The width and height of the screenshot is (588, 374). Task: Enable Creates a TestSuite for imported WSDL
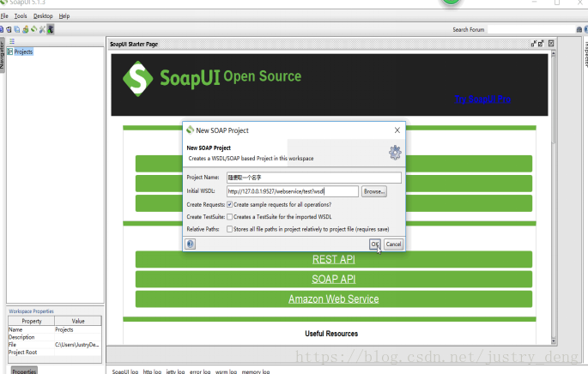[x=229, y=217]
